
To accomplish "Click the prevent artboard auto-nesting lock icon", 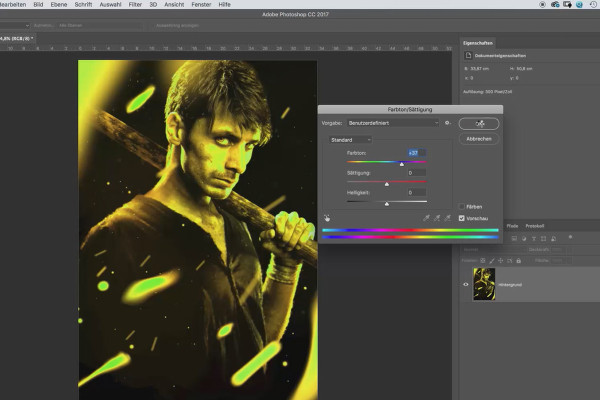I will (510, 261).
